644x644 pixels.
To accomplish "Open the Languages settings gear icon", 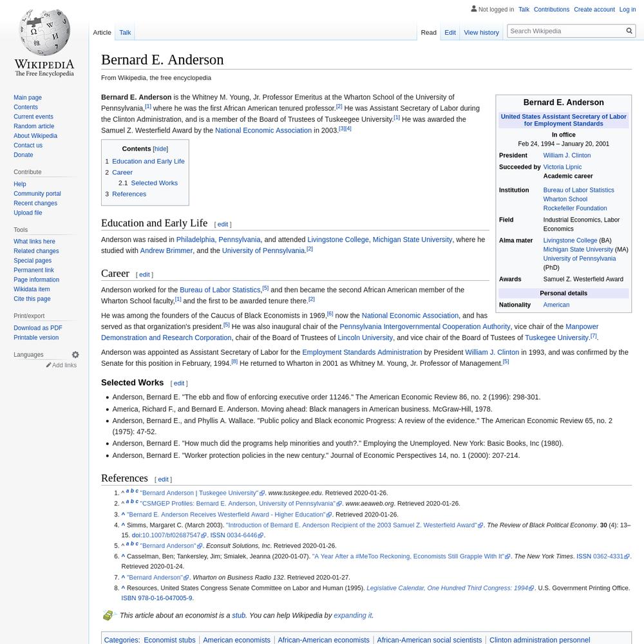I will point(75,354).
